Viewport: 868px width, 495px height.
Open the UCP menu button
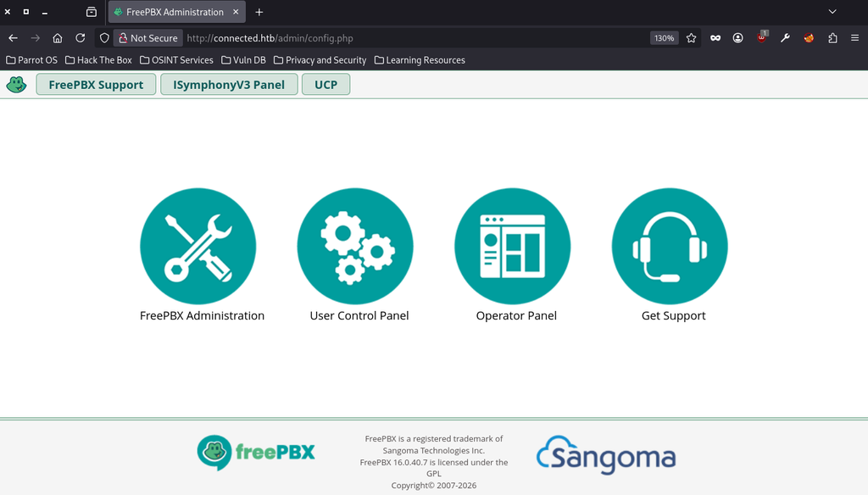tap(326, 85)
